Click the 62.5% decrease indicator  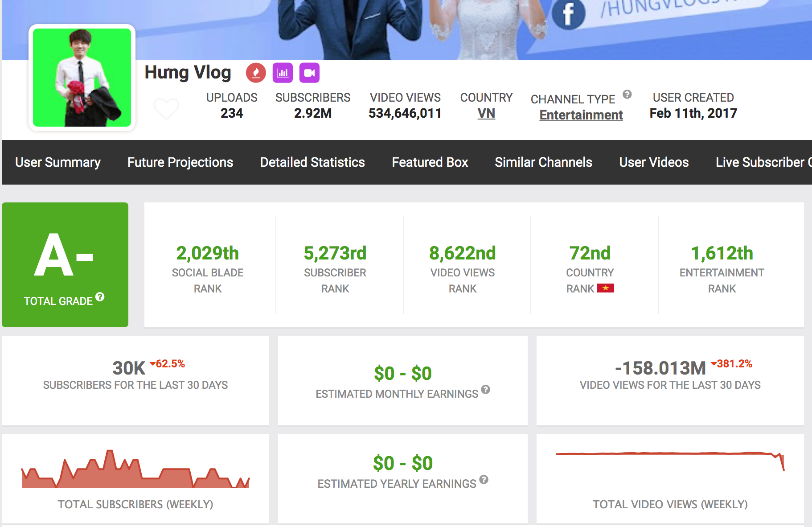pos(167,364)
